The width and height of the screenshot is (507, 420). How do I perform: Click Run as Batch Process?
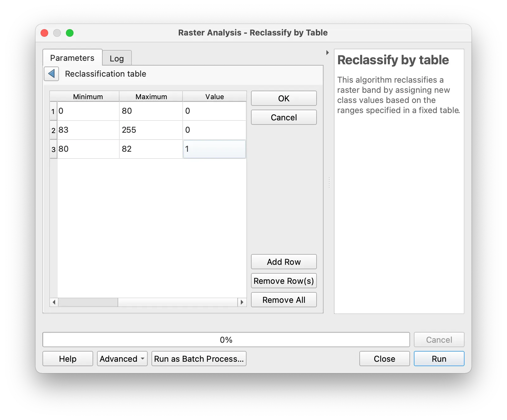(199, 359)
